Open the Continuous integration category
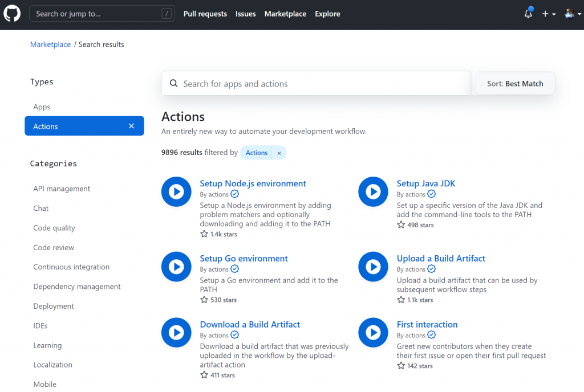Screen dimensions: 584x392 pyautogui.click(x=71, y=267)
